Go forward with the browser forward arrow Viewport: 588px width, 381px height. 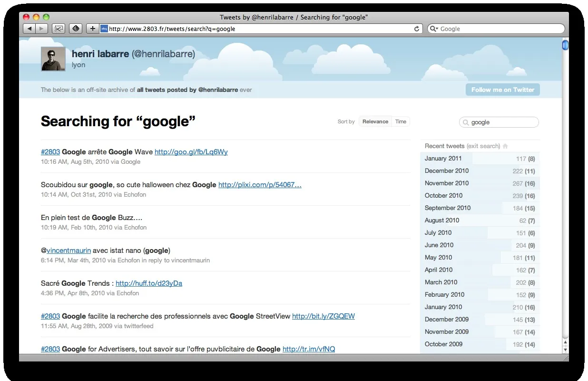[42, 29]
